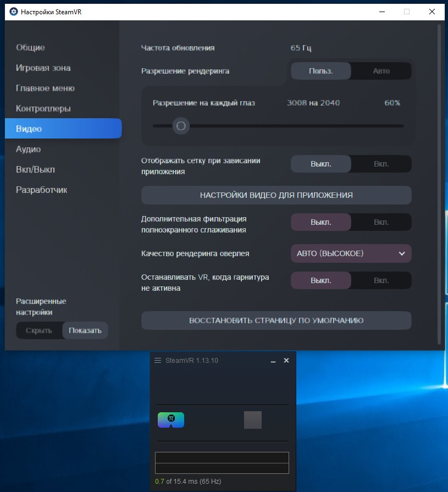
Task: Open the Главное меню settings section
Action: [x=45, y=88]
